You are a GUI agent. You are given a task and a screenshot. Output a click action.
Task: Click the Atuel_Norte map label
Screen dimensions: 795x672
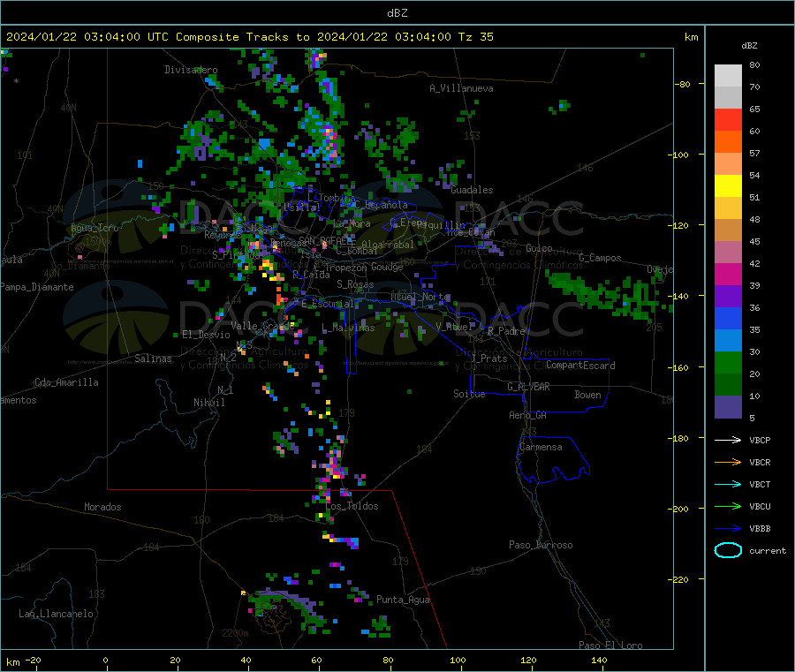(420, 297)
